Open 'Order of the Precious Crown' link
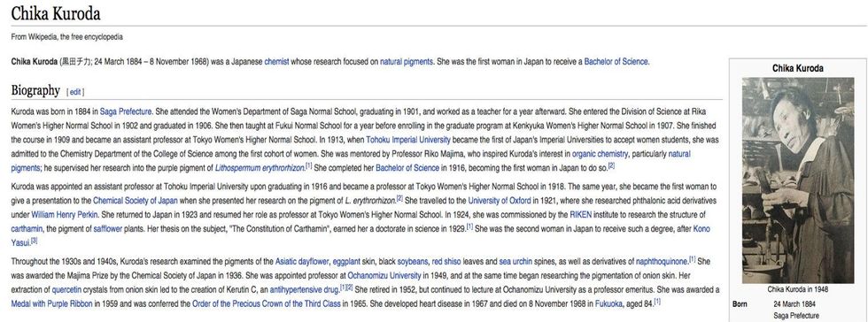Screen dimensions: 868x322 point(267,303)
